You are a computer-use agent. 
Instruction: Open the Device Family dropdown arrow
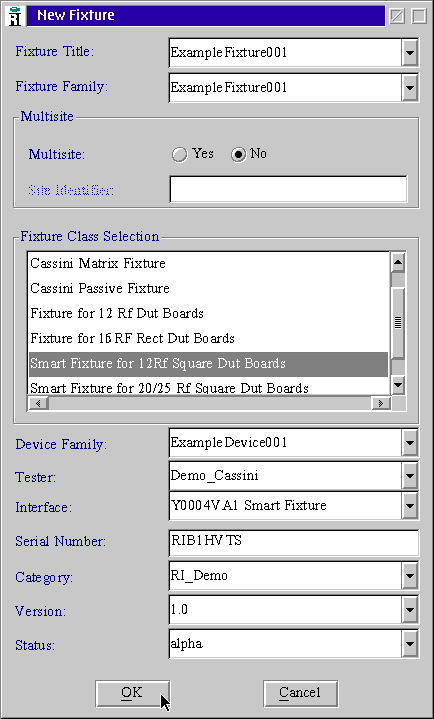pyautogui.click(x=409, y=443)
